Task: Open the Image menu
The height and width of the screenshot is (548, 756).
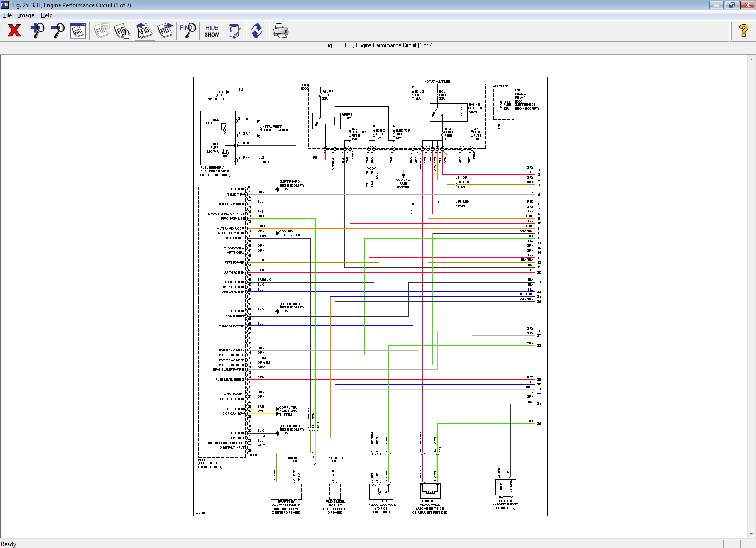Action: pos(26,15)
